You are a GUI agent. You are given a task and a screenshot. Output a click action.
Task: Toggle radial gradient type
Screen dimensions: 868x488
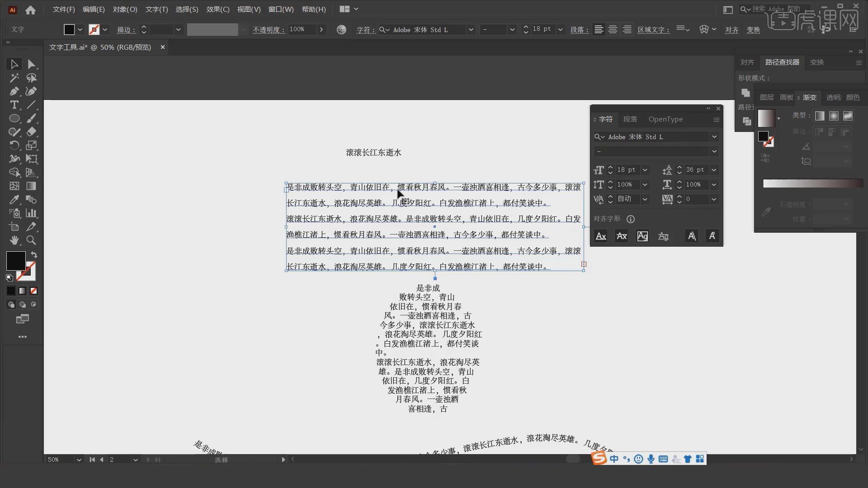(x=834, y=116)
